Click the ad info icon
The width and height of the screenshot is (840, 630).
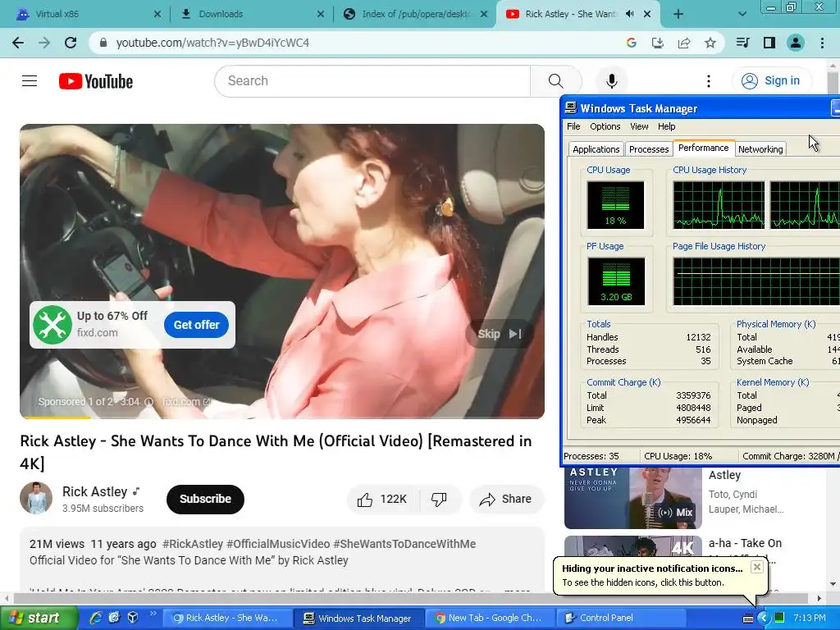(149, 402)
